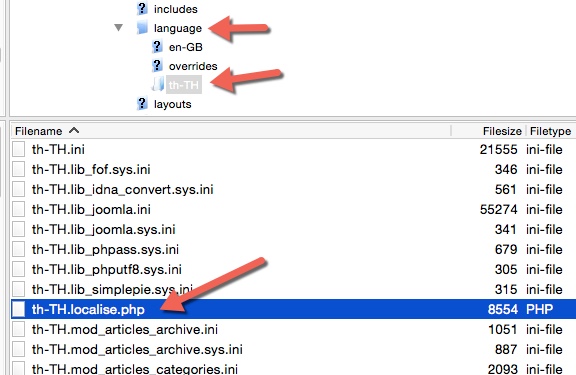Click the file icon of th-TH.mod_articles_archive.ini
Screen dimensions: 576x375
point(18,329)
